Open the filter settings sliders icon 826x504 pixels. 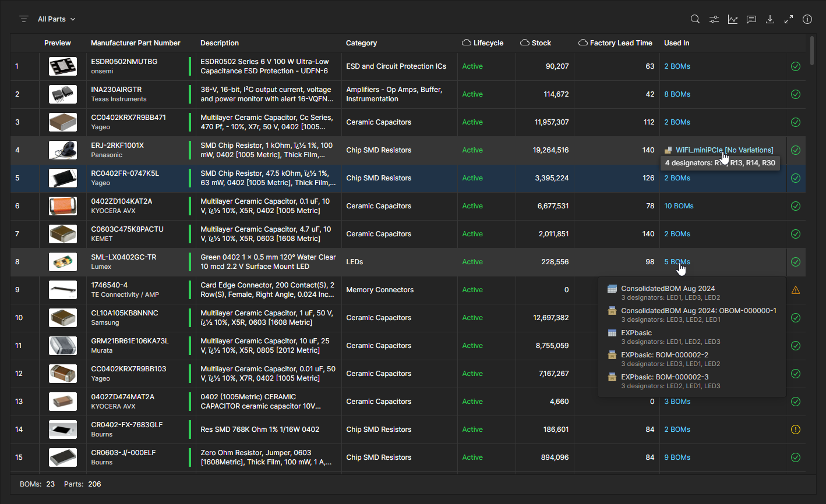tap(714, 19)
